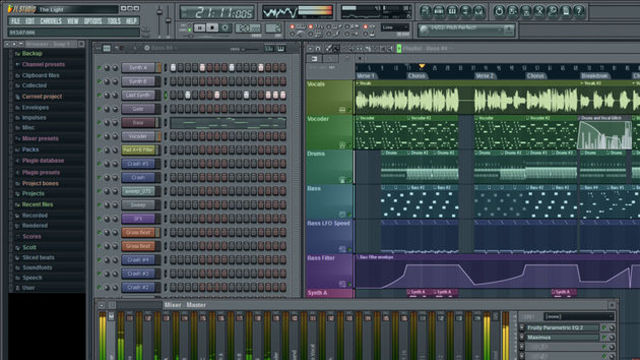The width and height of the screenshot is (640, 360).
Task: Open the piano roll icon
Action: click(452, 11)
